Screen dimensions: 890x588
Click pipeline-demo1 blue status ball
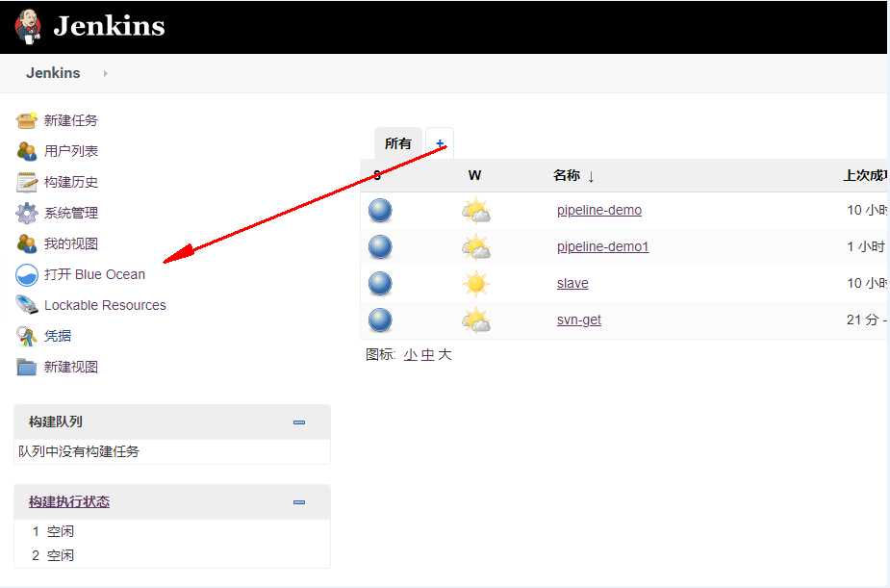coord(380,247)
